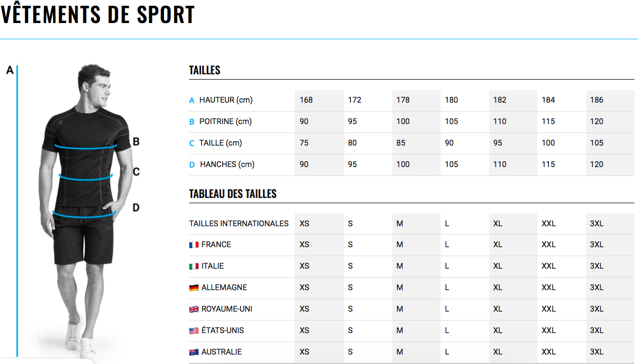Click the Italy flag icon
The image size is (638, 364).
coord(194,266)
